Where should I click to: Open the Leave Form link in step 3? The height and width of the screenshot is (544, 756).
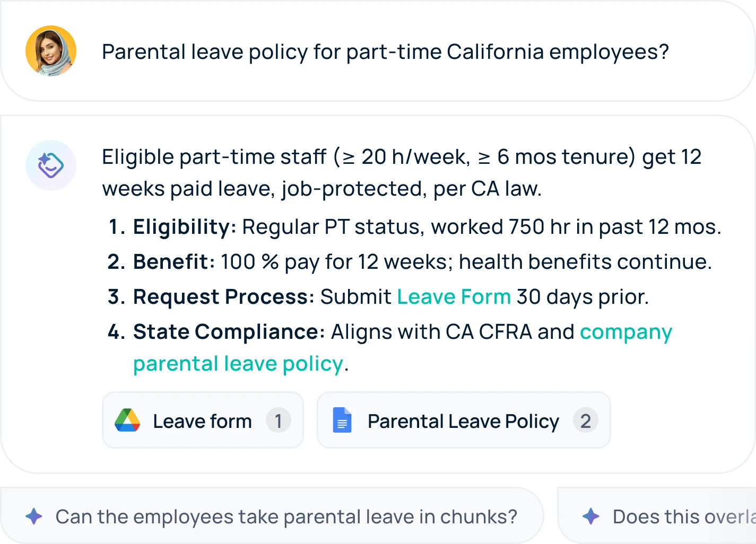point(454,297)
